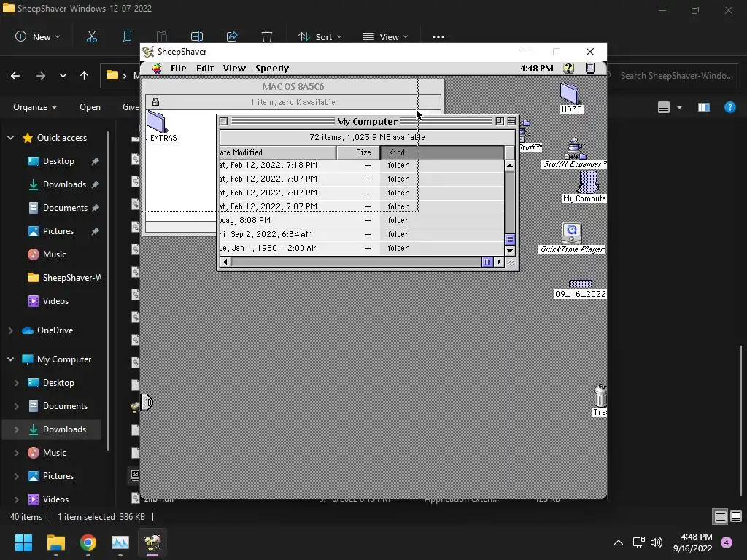Click the Control Strip tab on desktop edge
Viewport: 747px width, 560px height.
(x=146, y=402)
